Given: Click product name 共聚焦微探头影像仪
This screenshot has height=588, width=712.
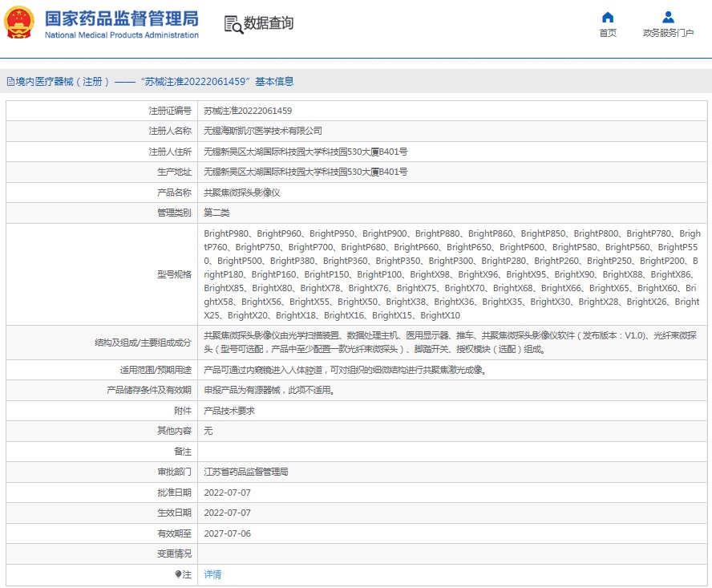Looking at the screenshot, I should [242, 193].
